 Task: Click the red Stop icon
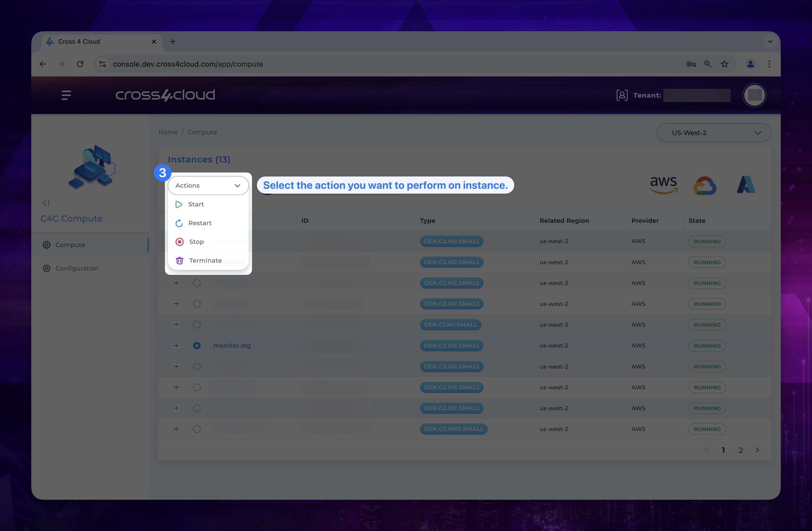click(180, 242)
